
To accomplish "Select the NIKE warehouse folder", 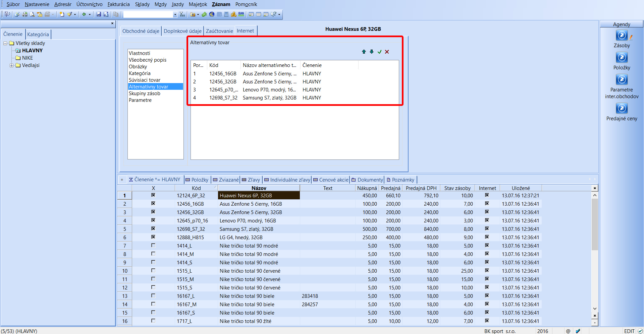I will 28,58.
